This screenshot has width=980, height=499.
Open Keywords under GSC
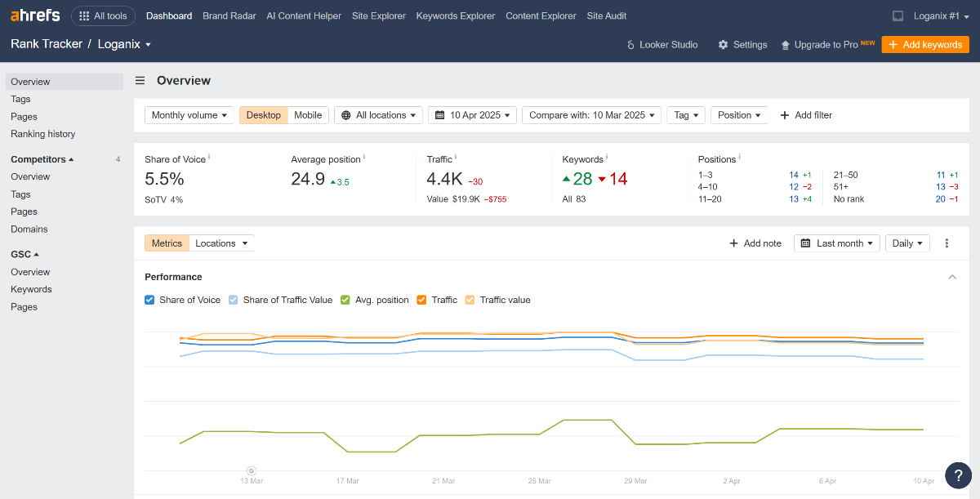pyautogui.click(x=31, y=289)
